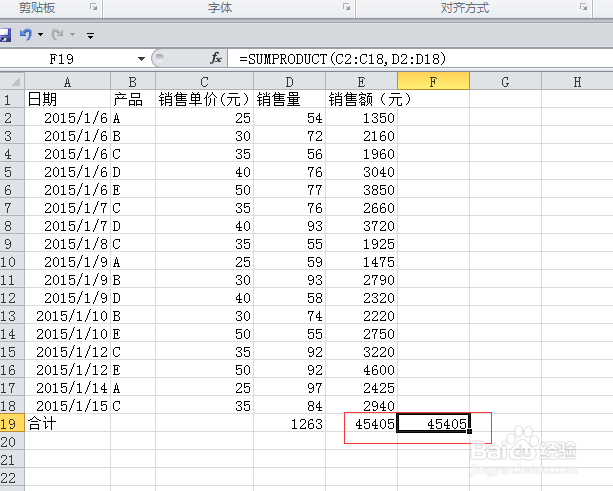Click sales amount cell 3850
This screenshot has height=491, width=613.
[x=362, y=190]
